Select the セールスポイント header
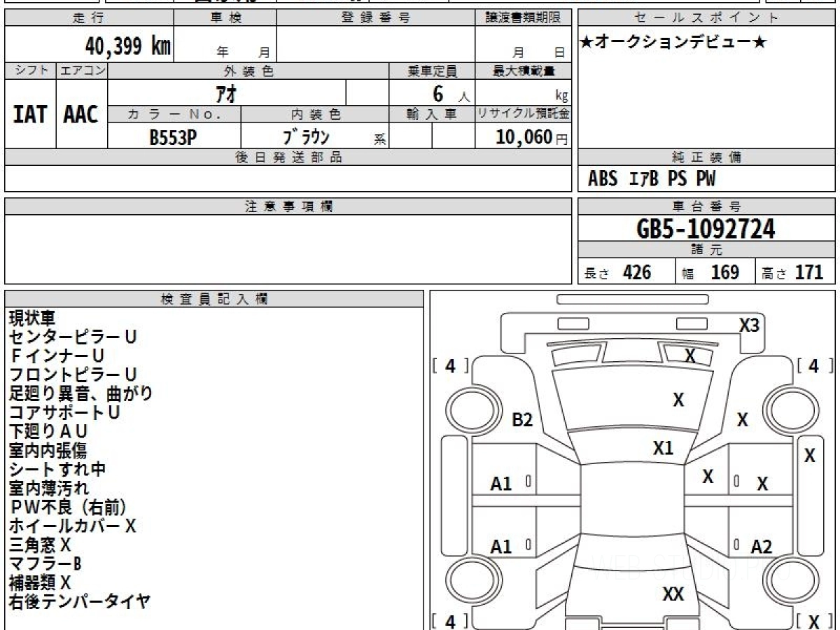 point(706,18)
